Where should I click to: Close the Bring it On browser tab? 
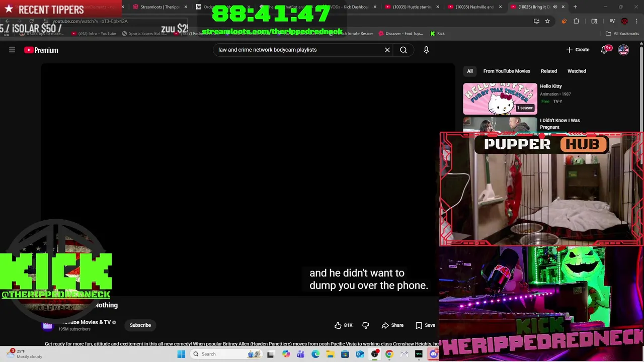[x=563, y=7]
